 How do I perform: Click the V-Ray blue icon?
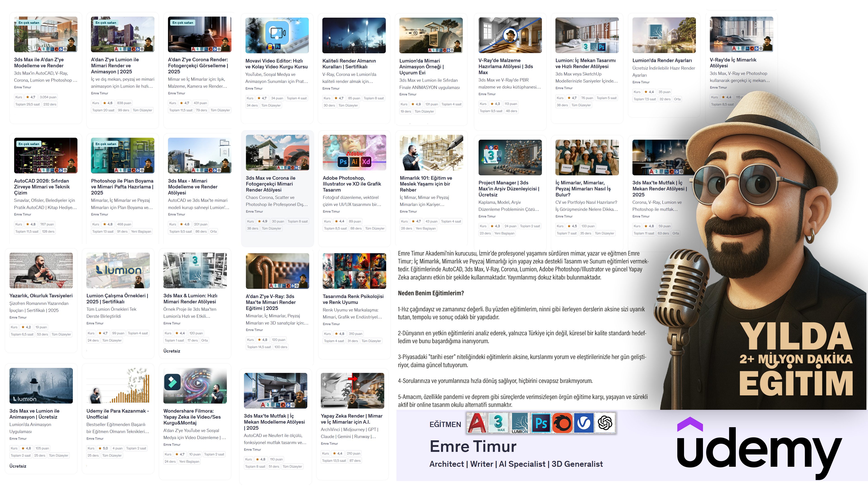pyautogui.click(x=584, y=423)
